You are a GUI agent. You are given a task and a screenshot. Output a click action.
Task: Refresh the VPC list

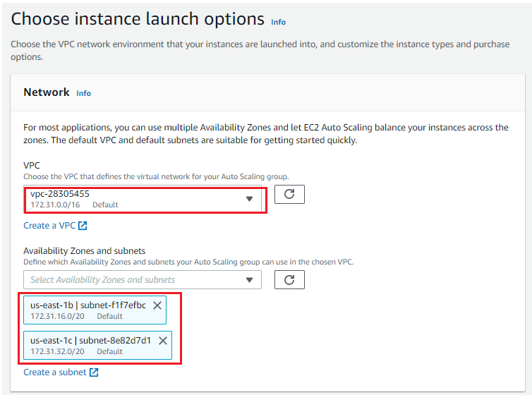[289, 194]
